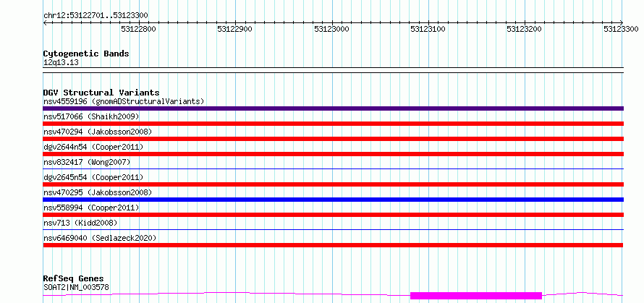
Task: Open the dgv2644n54 (Cooper2011) label
Action: coord(93,147)
